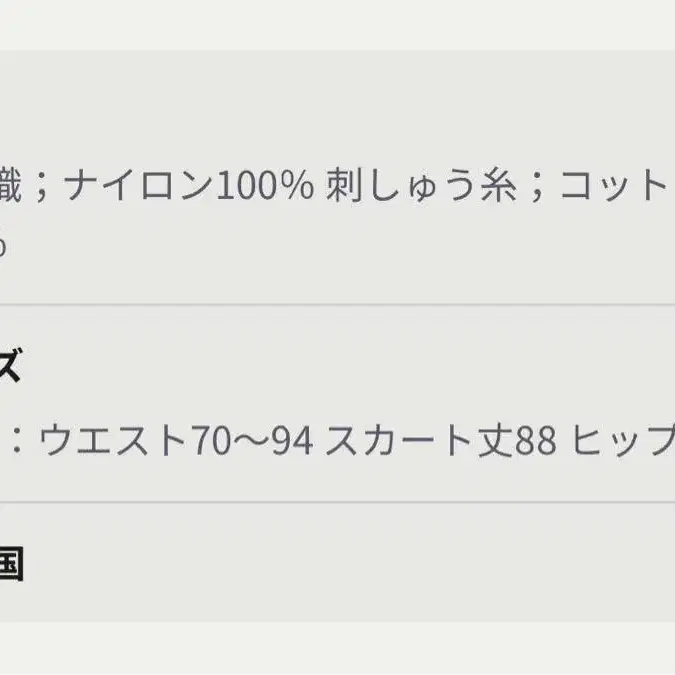Click the divider line above the ズ heading
The width and height of the screenshot is (675, 675).
tap(337, 304)
